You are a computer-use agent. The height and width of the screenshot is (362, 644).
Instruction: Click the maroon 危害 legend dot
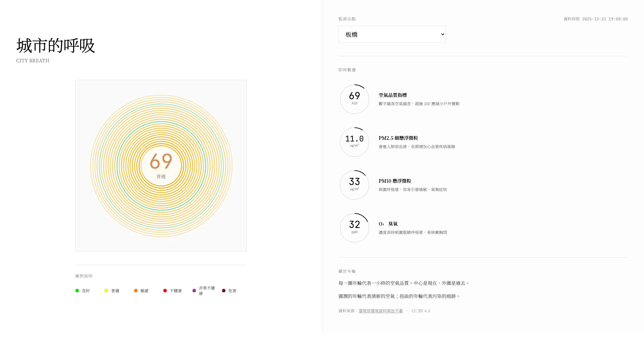coord(224,291)
